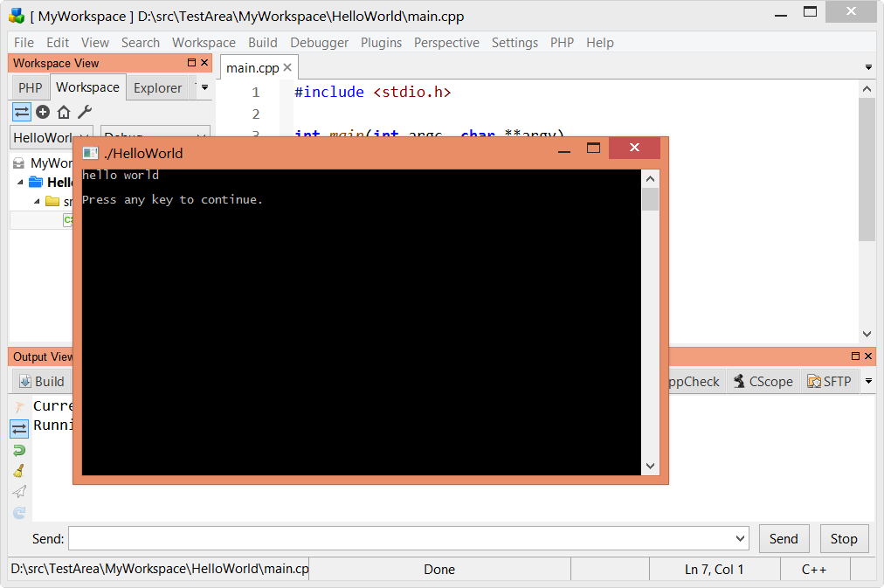Maximize Workspace View pane icon
Screen dimensions: 884x588
point(191,63)
